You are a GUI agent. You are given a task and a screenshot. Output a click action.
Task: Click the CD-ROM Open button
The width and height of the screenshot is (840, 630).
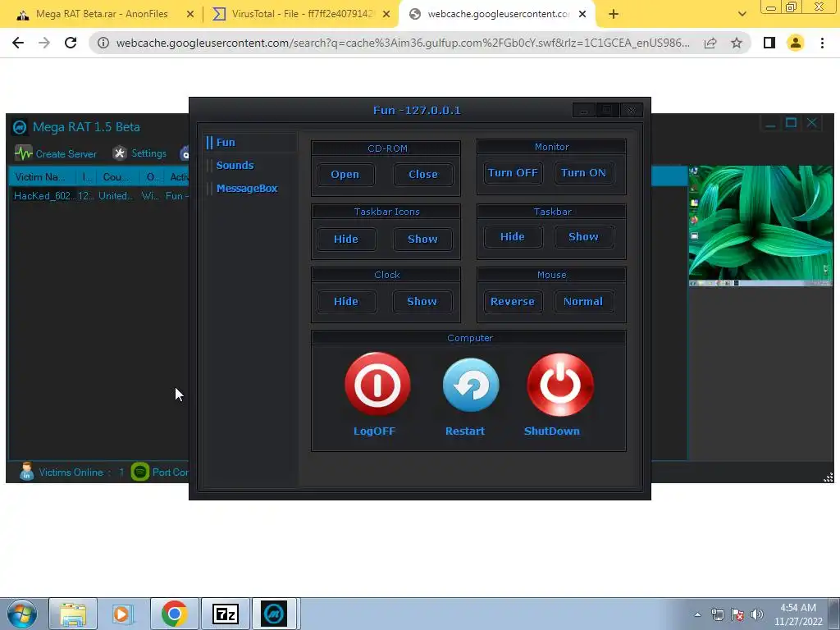(x=345, y=175)
